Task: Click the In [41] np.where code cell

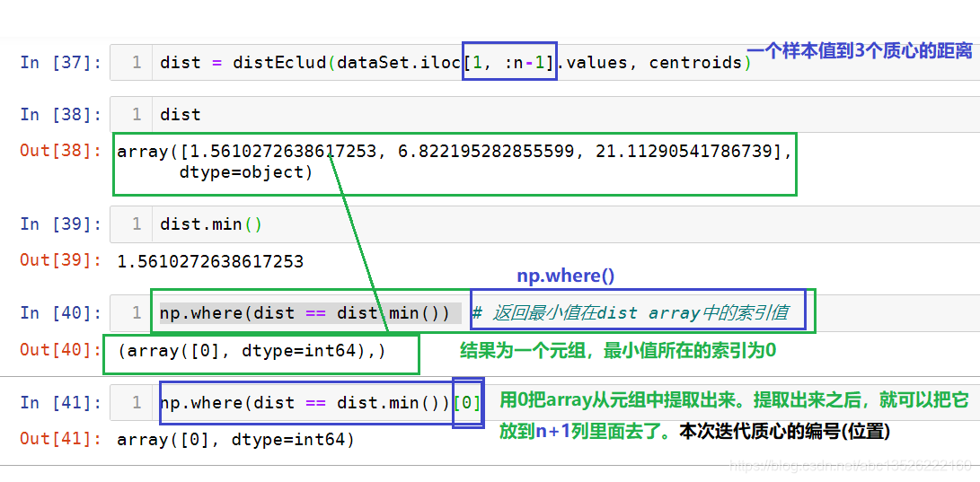Action: coord(544,403)
